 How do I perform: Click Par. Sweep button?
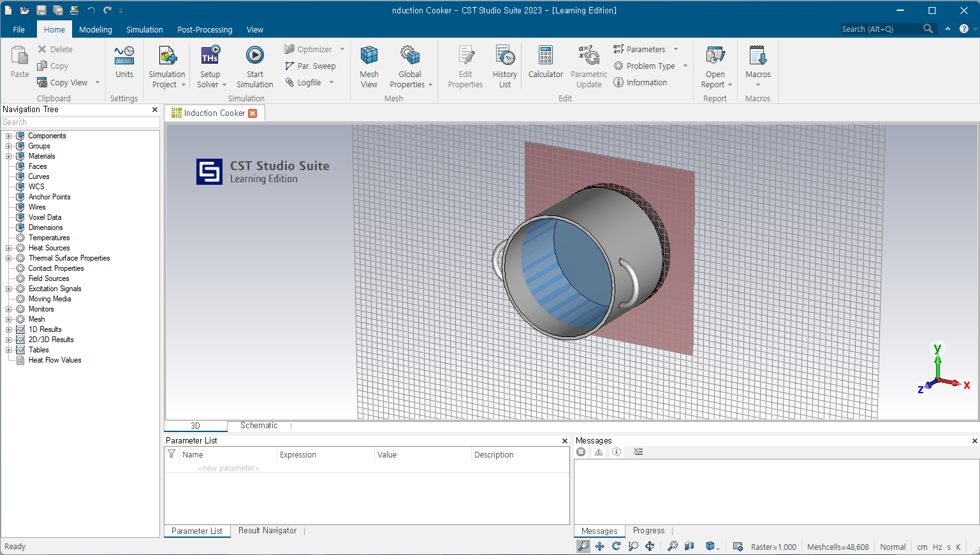click(311, 66)
